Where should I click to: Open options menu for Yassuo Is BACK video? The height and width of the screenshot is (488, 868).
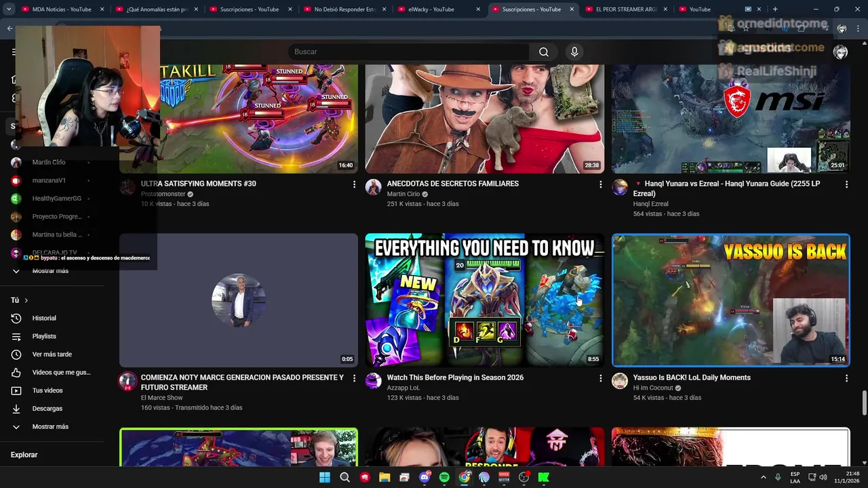click(846, 378)
